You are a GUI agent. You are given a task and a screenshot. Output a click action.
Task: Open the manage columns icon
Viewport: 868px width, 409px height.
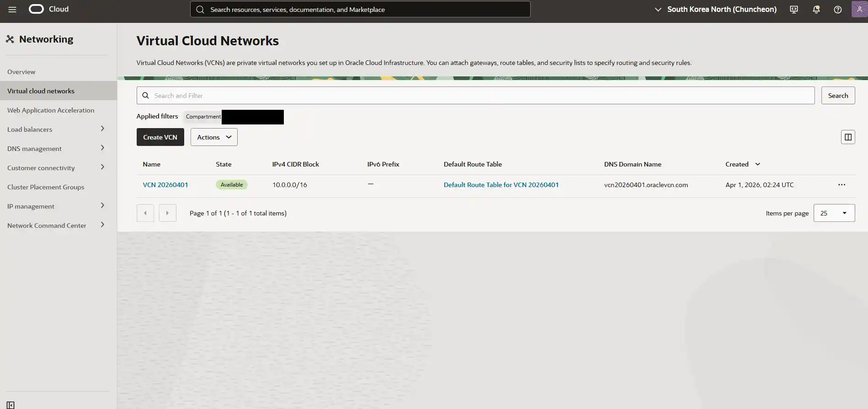click(848, 137)
